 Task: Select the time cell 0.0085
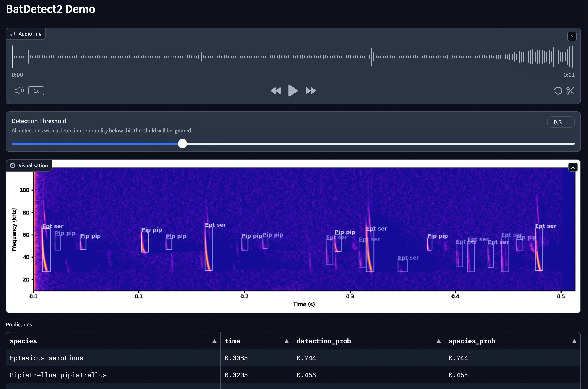[x=256, y=358]
